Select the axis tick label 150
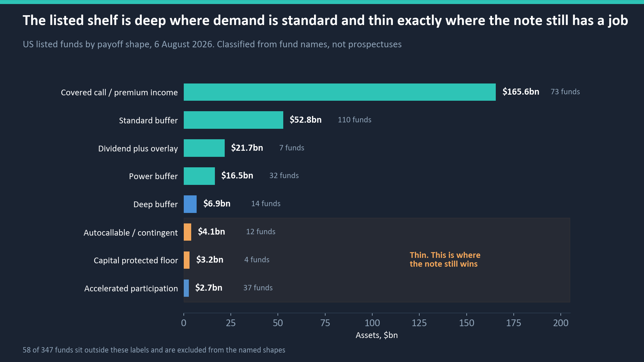The width and height of the screenshot is (644, 362). tap(467, 323)
